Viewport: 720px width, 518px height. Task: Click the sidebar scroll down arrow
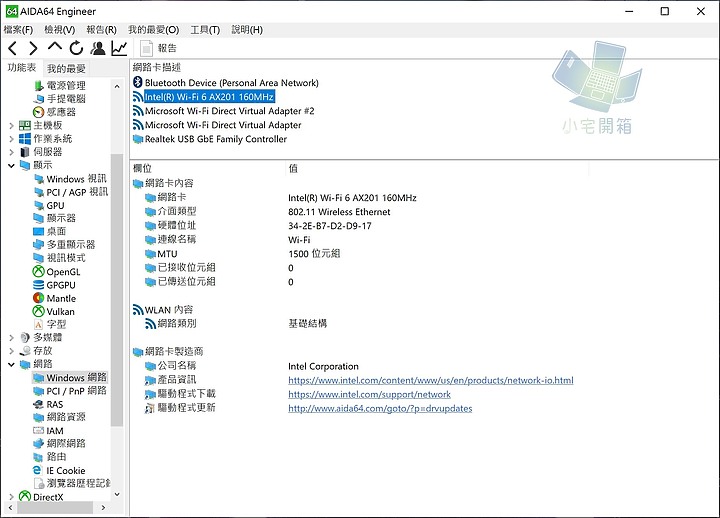point(117,495)
